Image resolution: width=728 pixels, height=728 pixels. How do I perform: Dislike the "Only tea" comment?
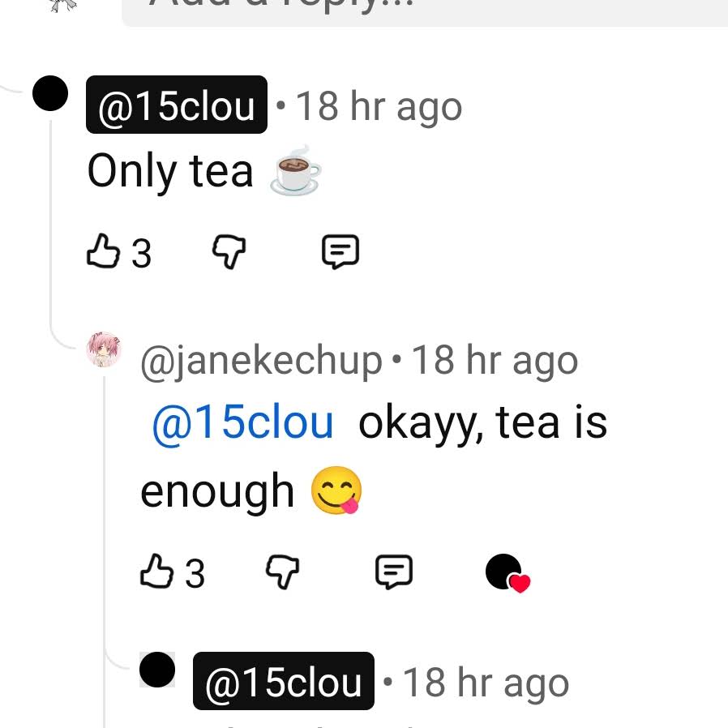point(229,251)
